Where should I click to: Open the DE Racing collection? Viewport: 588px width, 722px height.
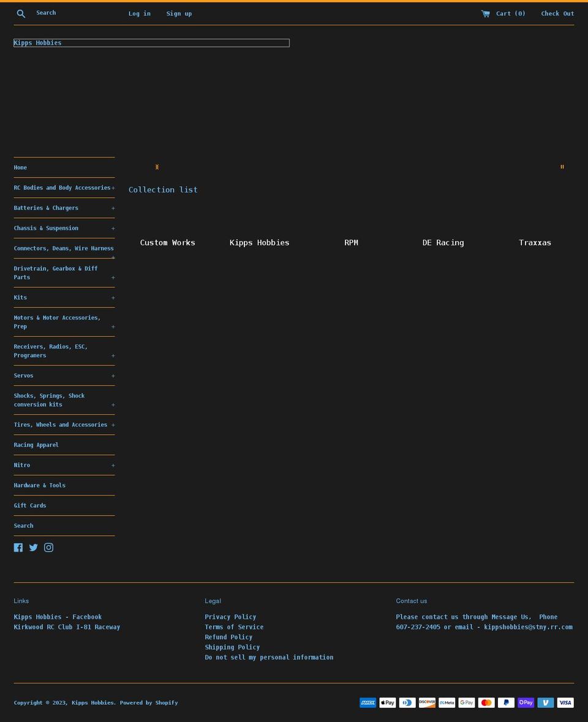coord(443,243)
